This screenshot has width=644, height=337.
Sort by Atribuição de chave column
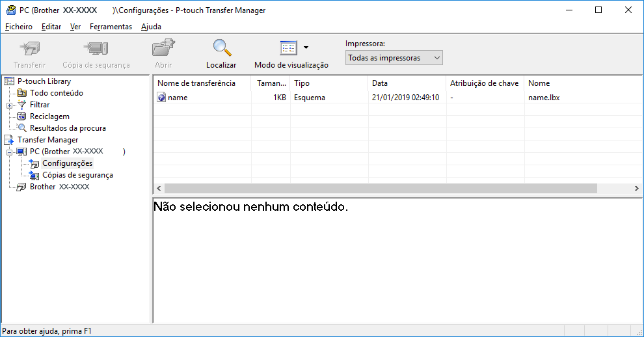pos(485,83)
